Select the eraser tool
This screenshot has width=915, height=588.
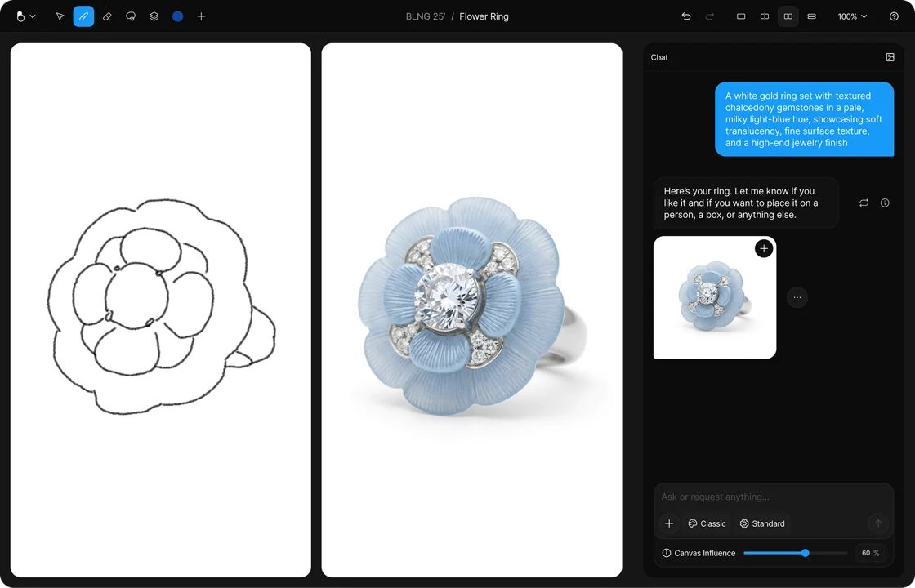click(107, 16)
